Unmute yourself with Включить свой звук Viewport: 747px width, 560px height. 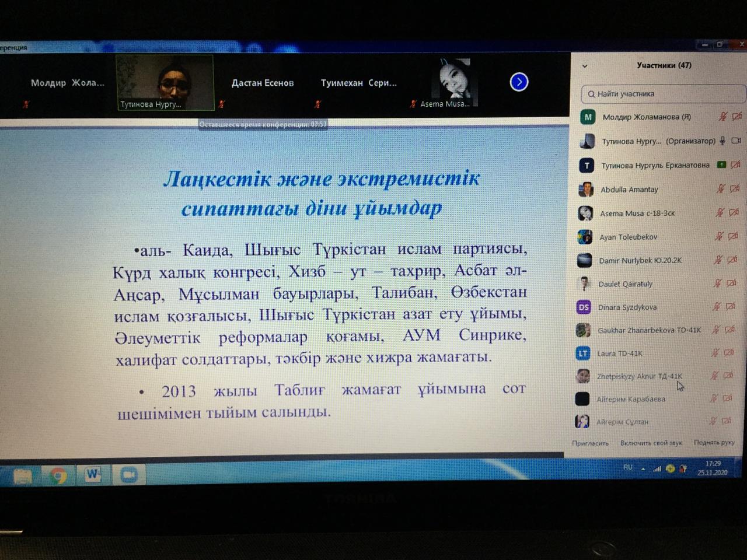click(651, 443)
